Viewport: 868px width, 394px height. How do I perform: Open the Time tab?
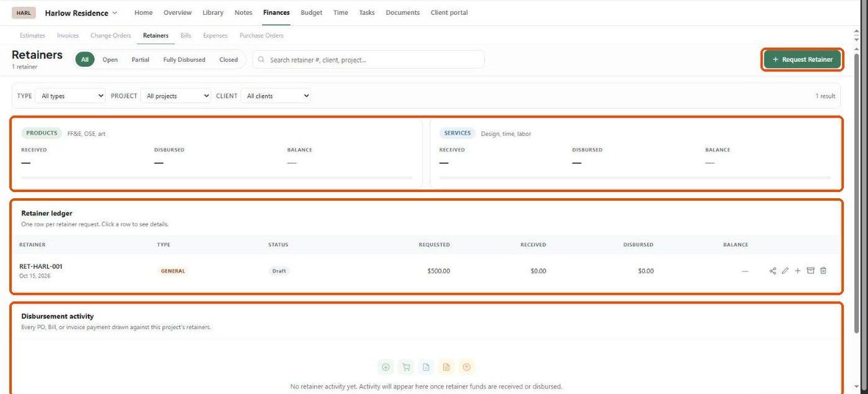[340, 12]
